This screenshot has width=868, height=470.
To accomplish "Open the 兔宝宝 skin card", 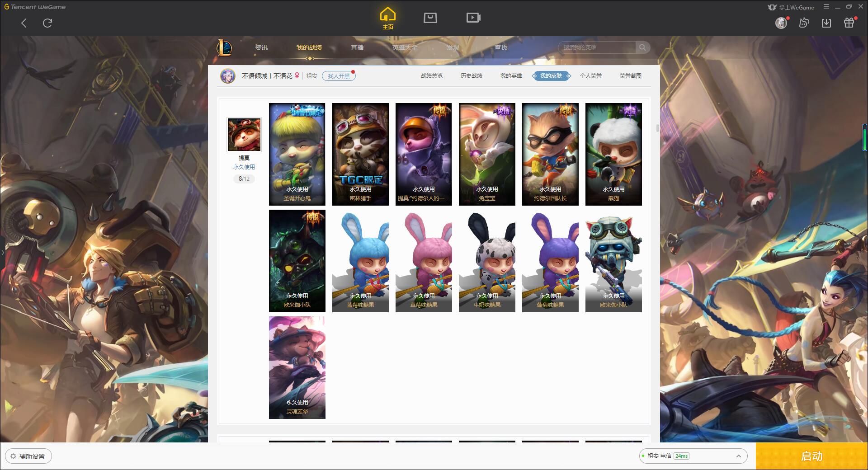I will (487, 154).
